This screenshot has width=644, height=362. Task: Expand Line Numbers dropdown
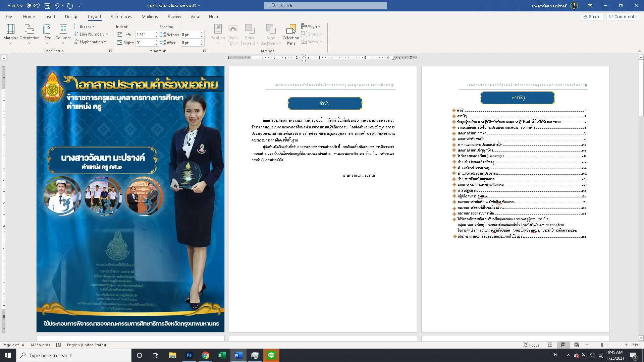coord(91,34)
